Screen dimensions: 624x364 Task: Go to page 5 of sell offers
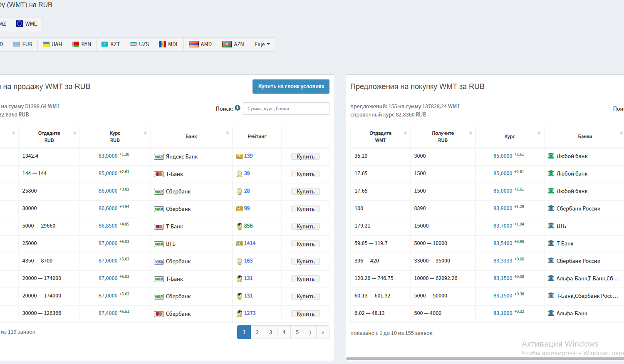pyautogui.click(x=297, y=332)
